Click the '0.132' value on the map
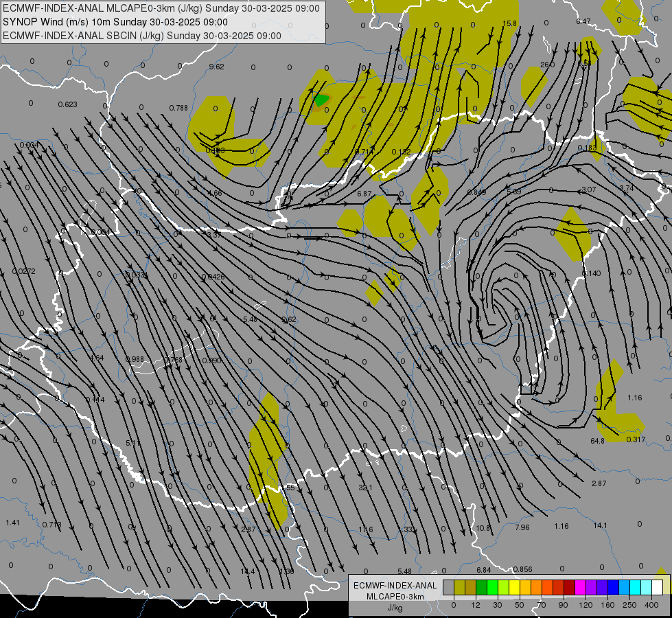Image resolution: width=672 pixels, height=618 pixels. point(401,152)
